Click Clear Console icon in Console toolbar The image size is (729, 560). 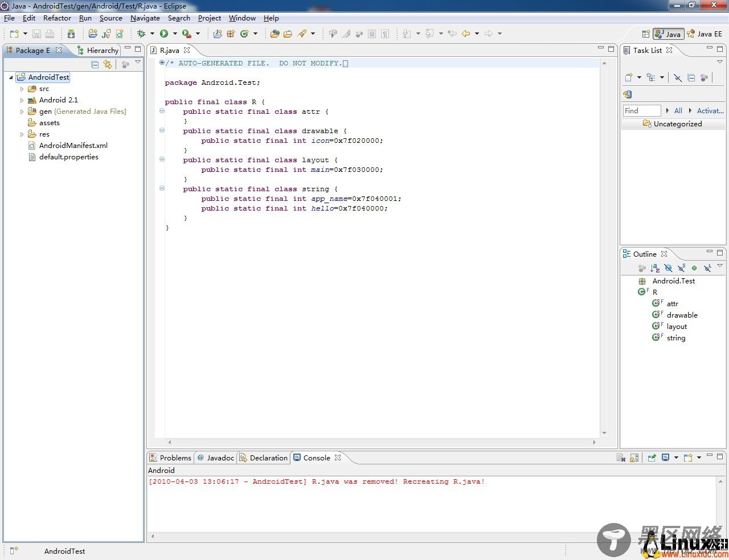[621, 458]
